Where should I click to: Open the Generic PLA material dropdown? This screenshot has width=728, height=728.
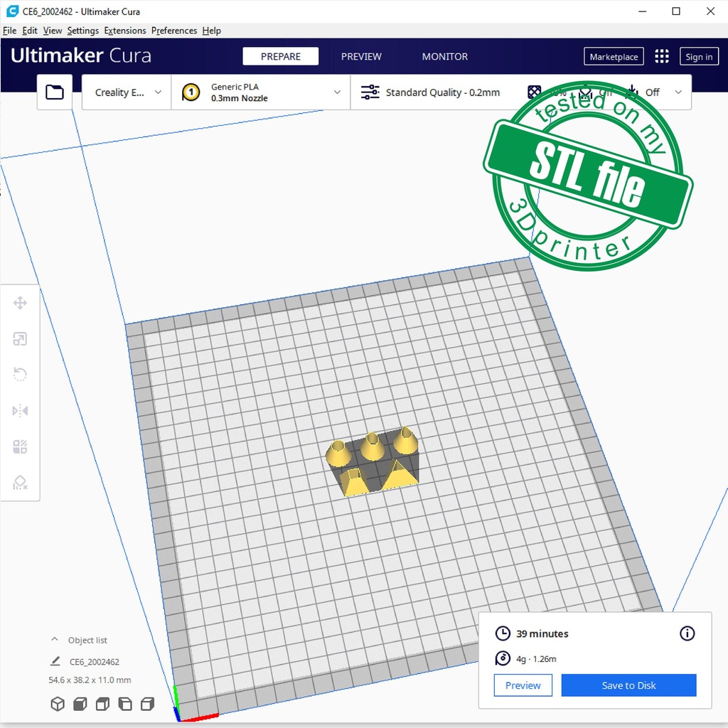coord(261,92)
